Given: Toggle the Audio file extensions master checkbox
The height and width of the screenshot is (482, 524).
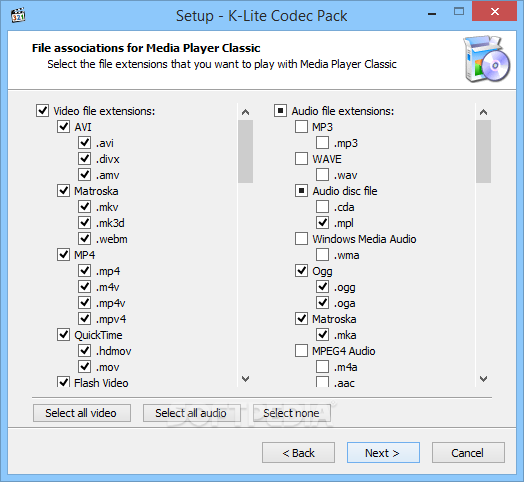Looking at the screenshot, I should [280, 111].
